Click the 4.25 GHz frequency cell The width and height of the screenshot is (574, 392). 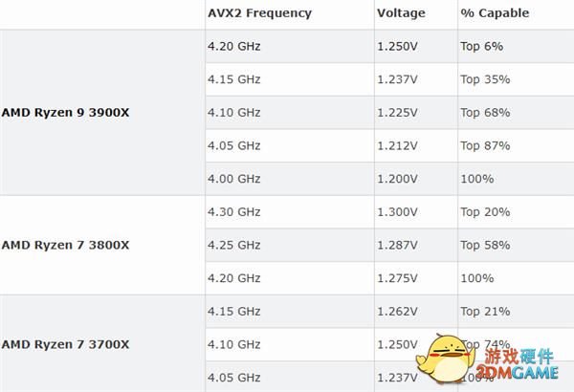coord(234,245)
